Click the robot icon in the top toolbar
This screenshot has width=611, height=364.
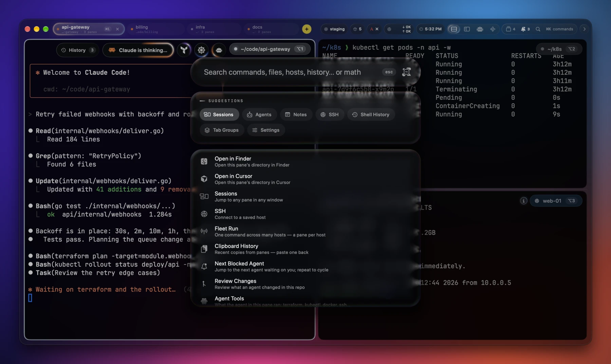pyautogui.click(x=480, y=29)
